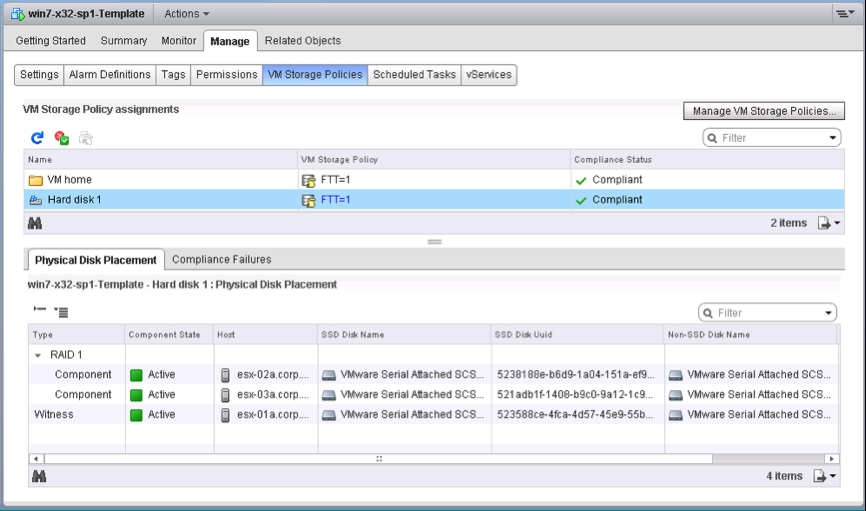Click the lower Filter input field

[768, 313]
